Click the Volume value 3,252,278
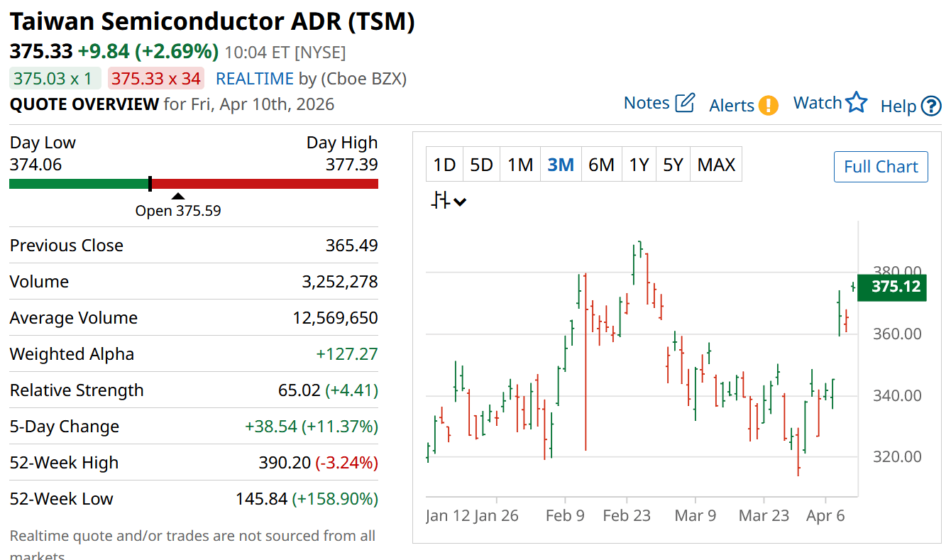Screen dimensions: 951x560 click(340, 282)
